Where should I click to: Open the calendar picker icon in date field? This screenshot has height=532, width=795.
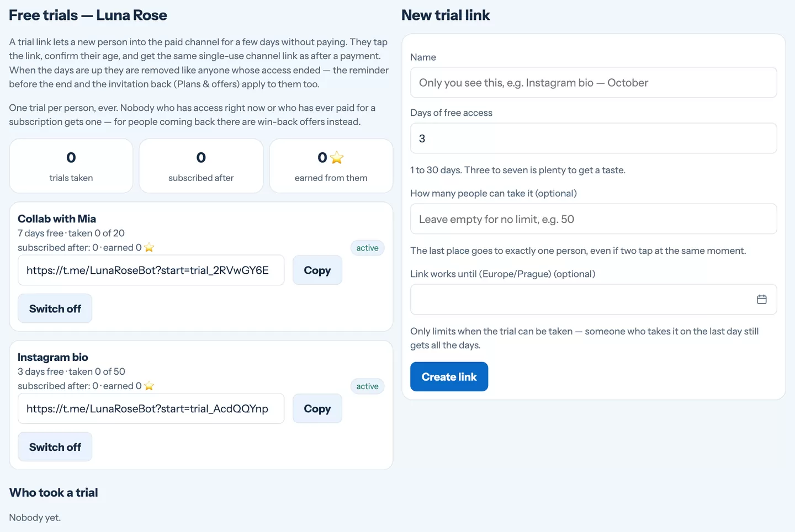761,299
